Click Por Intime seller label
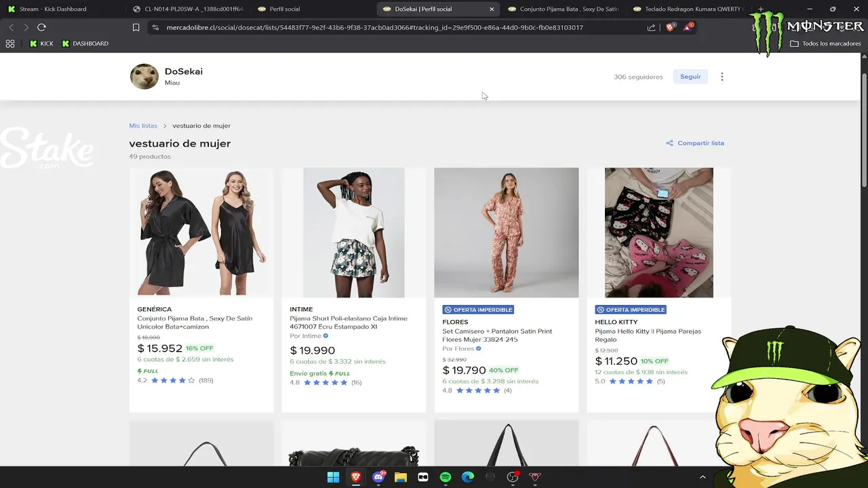868x488 pixels. 309,336
